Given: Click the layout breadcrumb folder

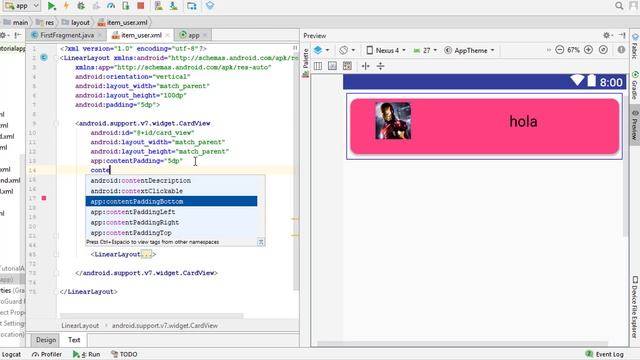Looking at the screenshot, I should (x=76, y=22).
